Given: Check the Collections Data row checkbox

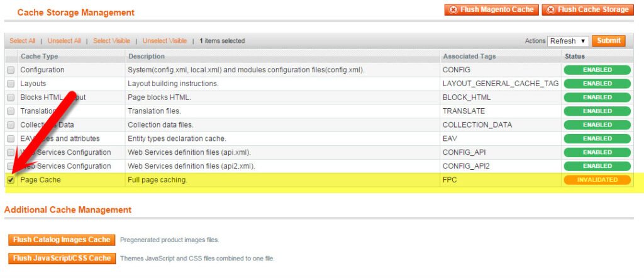Looking at the screenshot, I should click(x=11, y=125).
